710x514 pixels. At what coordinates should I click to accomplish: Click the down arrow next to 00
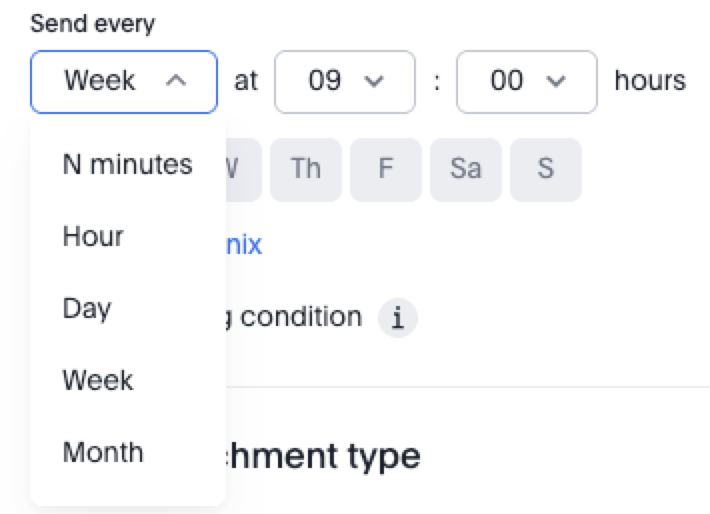pos(558,81)
